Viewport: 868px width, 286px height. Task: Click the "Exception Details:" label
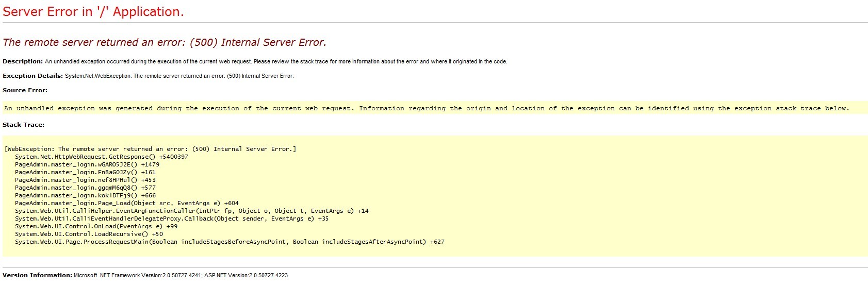(33, 76)
